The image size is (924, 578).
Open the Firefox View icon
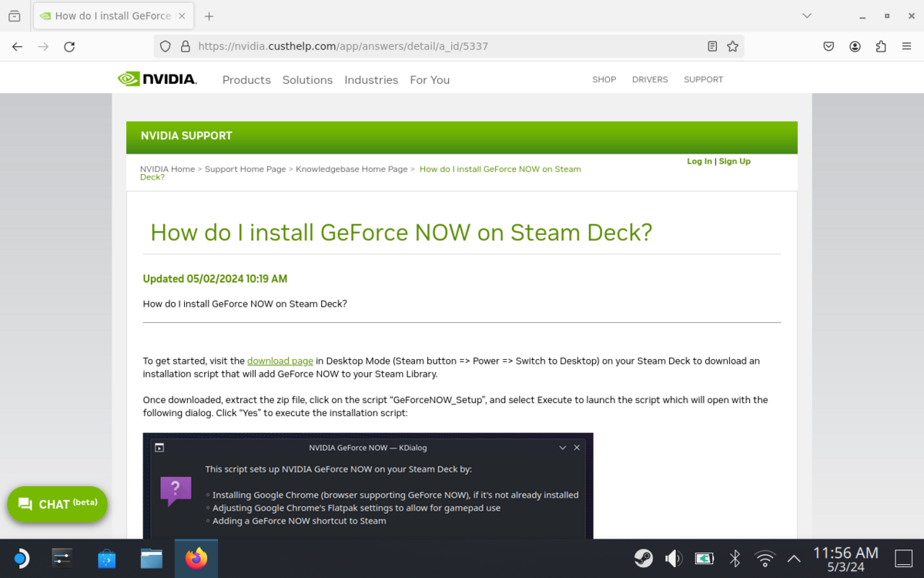tap(14, 15)
